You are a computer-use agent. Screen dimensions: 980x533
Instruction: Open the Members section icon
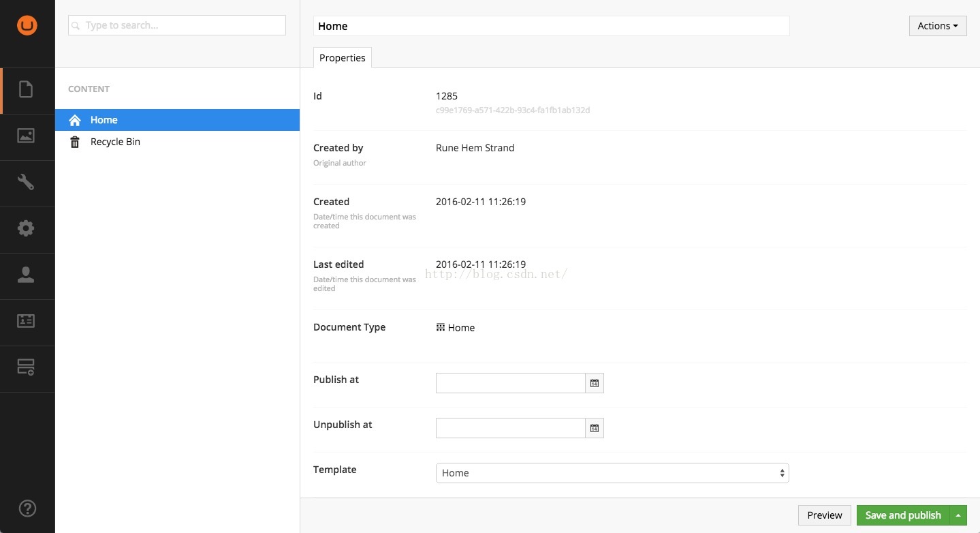pyautogui.click(x=26, y=321)
